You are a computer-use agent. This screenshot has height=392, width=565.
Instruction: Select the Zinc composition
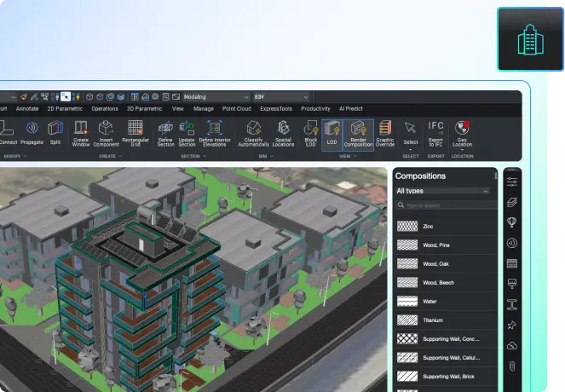[446, 227]
